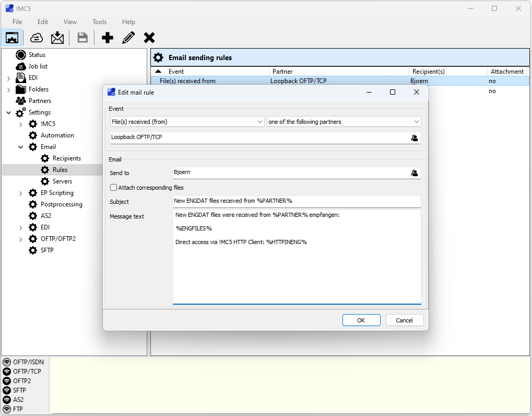Select the AS2 settings node
532x416 pixels.
coord(46,216)
